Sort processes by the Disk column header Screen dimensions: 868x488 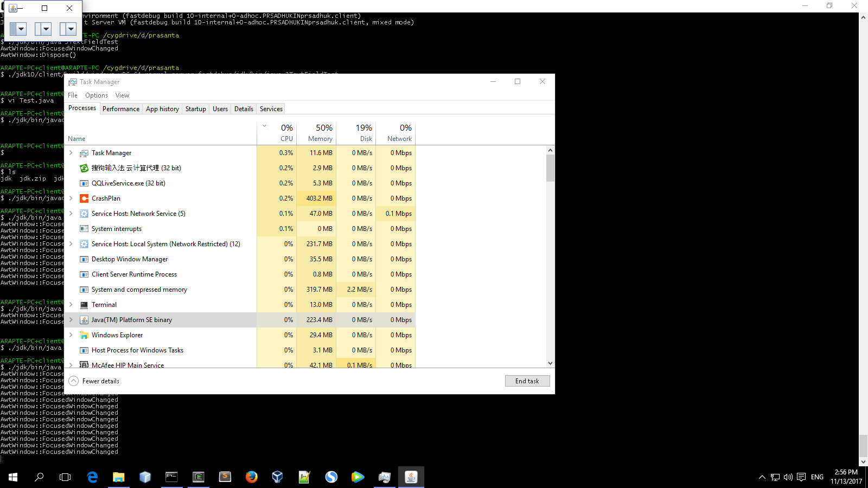pyautogui.click(x=356, y=133)
